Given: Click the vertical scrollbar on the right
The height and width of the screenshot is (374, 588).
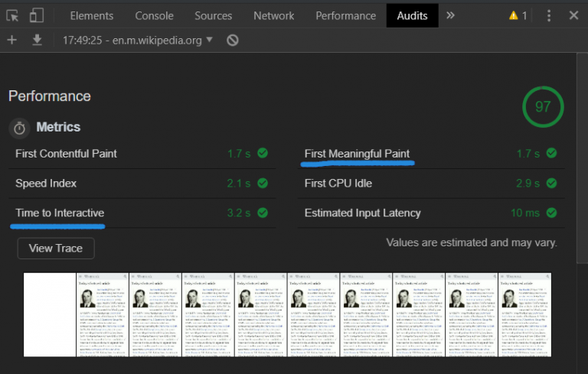Looking at the screenshot, I should pos(582,158).
